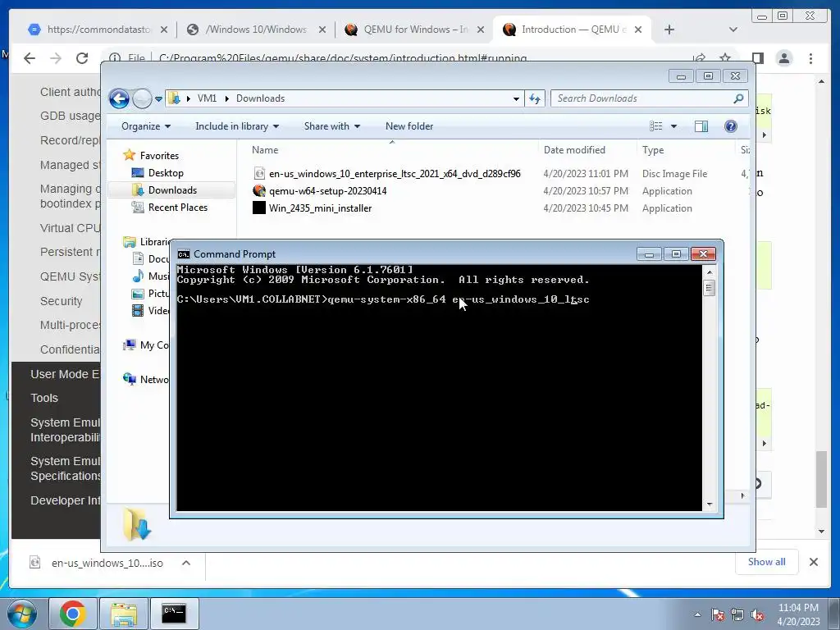Click VM1 in Explorer breadcrumb
This screenshot has width=840, height=630.
207,98
